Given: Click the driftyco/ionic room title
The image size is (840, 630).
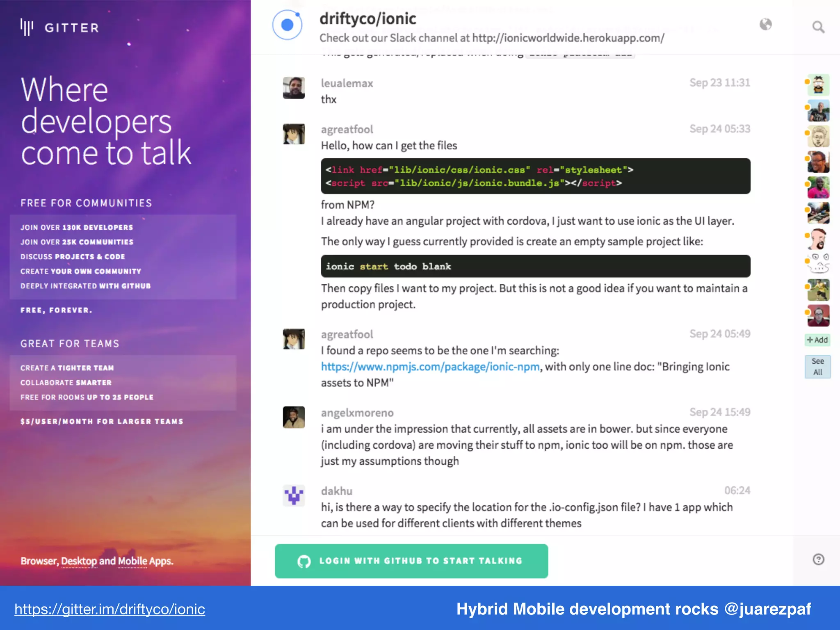Looking at the screenshot, I should (x=368, y=19).
